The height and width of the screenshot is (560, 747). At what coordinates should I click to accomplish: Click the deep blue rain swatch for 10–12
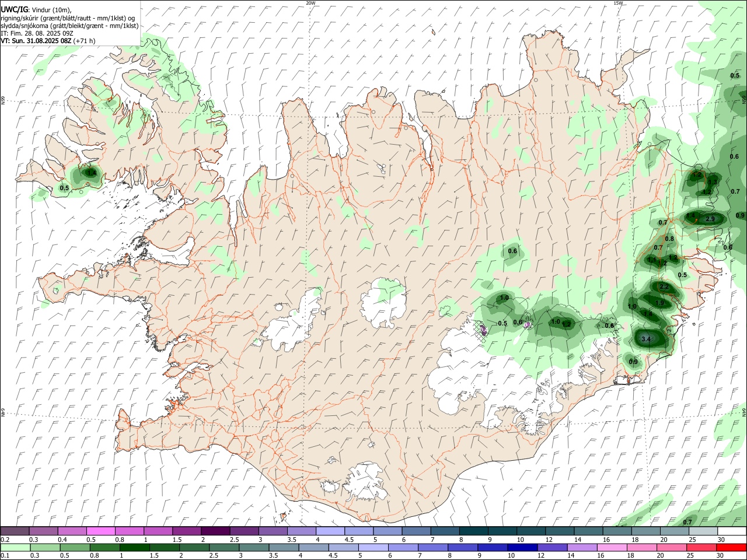[x=522, y=548]
